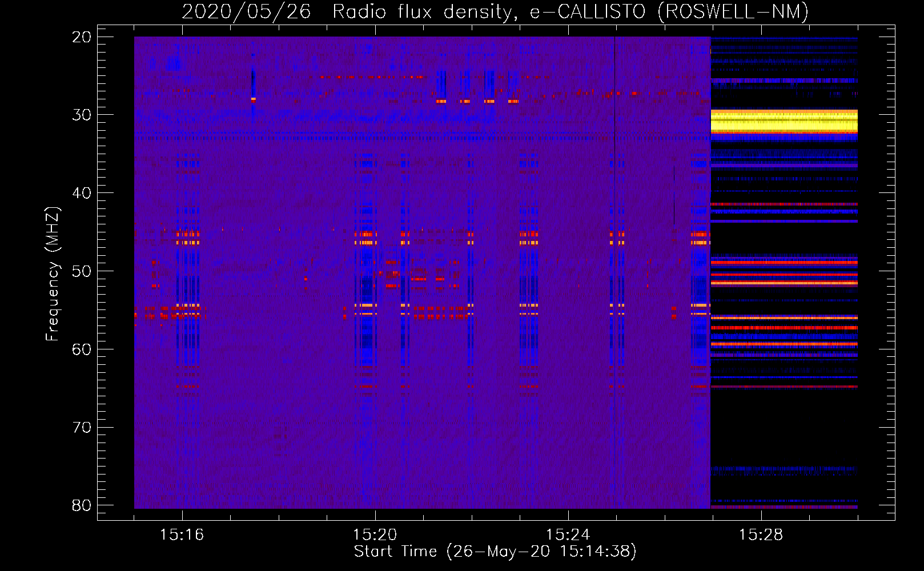
Task: Click the time tick label '15:16'
Action: tap(182, 535)
